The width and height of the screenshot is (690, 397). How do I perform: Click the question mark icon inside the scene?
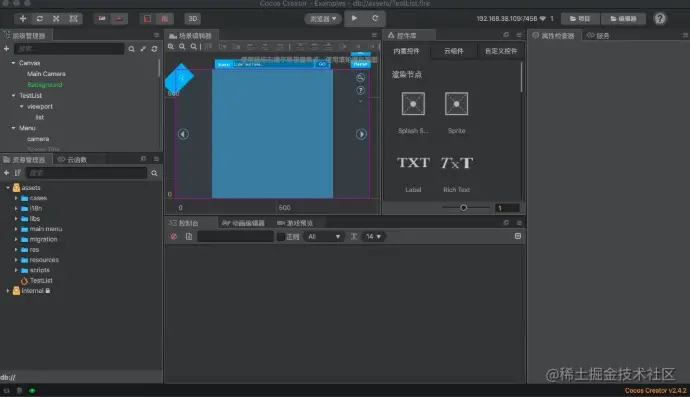pos(360,90)
